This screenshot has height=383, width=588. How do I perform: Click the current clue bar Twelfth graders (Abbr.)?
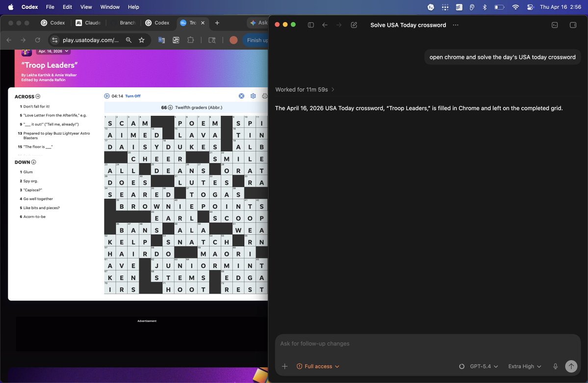186,108
